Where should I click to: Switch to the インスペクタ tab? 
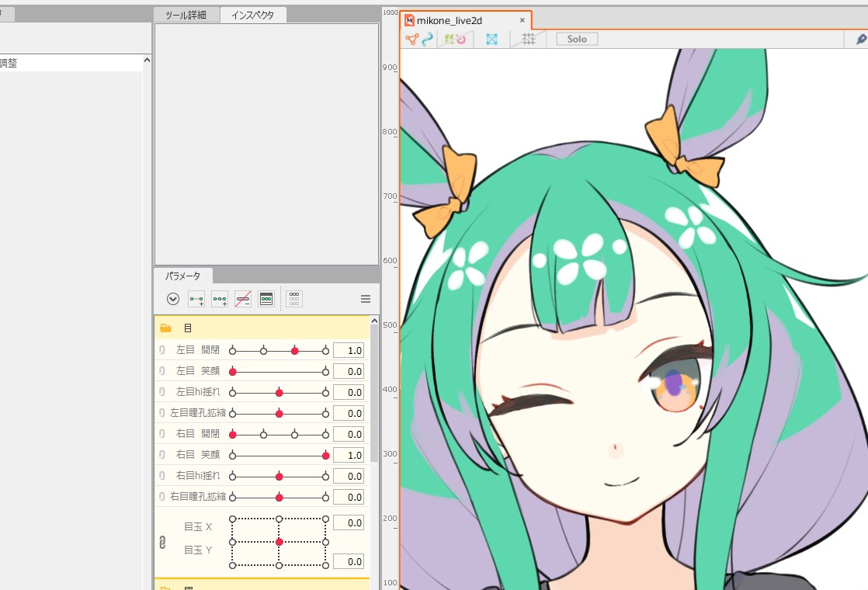pyautogui.click(x=253, y=15)
